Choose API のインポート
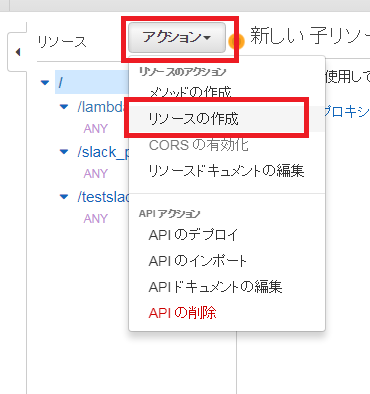The width and height of the screenshot is (370, 394). 197,261
